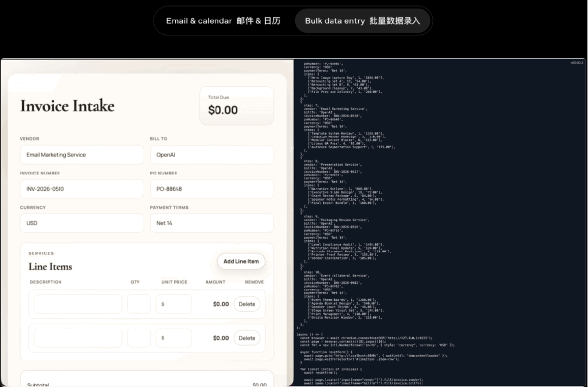Click second row Description input
Screen dimensions: 588x387
[78, 338]
